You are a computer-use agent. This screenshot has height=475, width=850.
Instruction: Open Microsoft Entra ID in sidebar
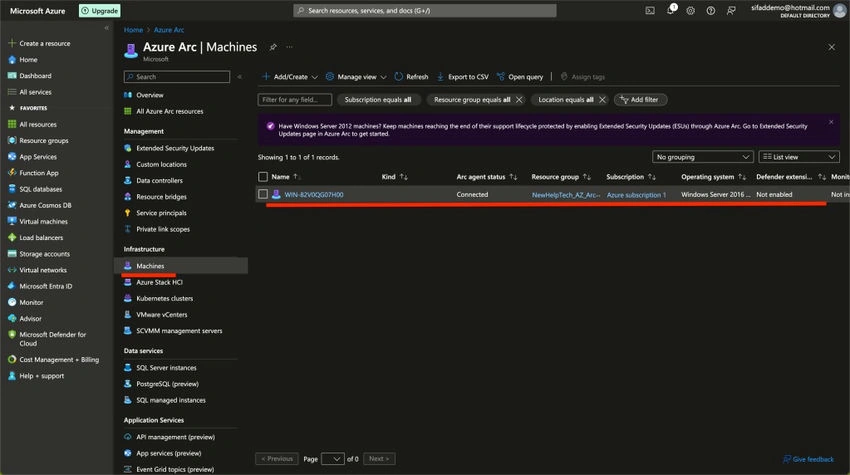[46, 286]
